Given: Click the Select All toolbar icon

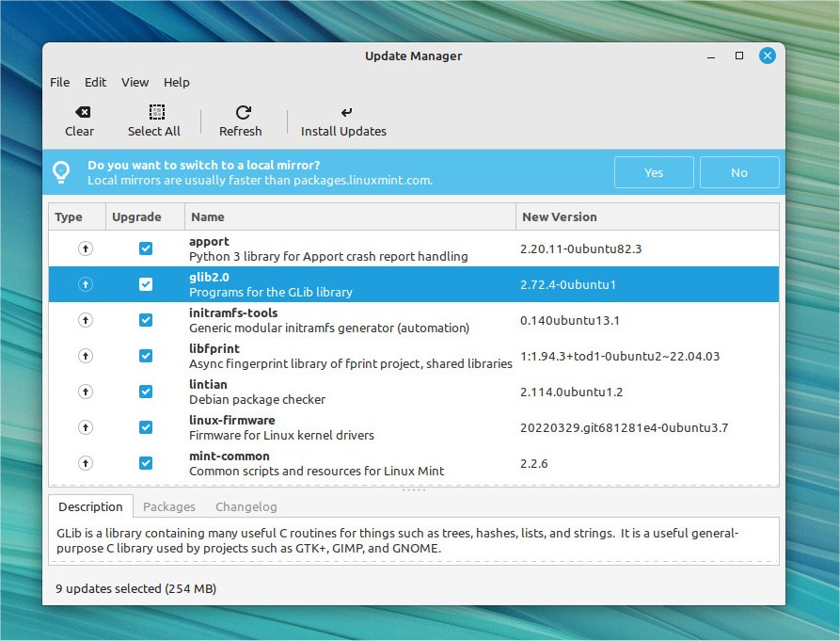Looking at the screenshot, I should point(154,112).
